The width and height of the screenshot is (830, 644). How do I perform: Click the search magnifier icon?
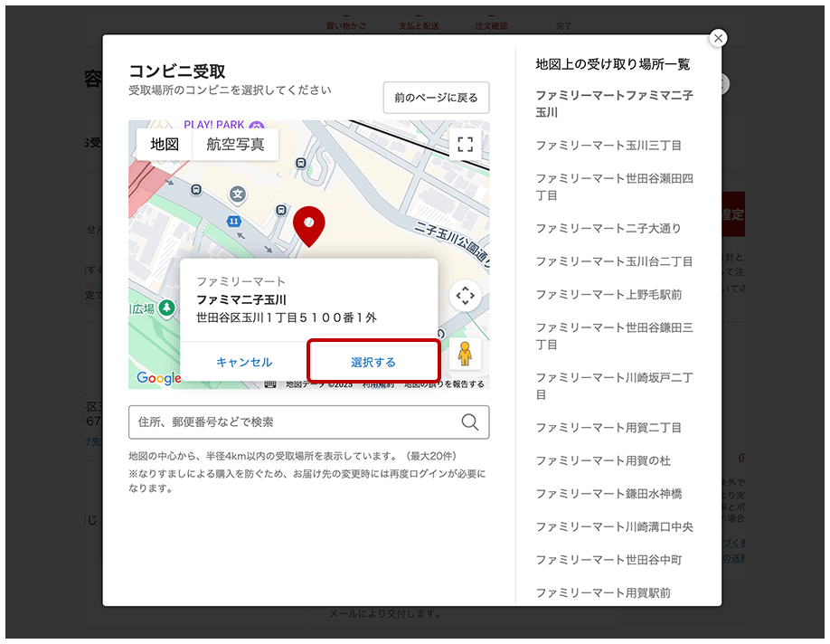click(470, 421)
